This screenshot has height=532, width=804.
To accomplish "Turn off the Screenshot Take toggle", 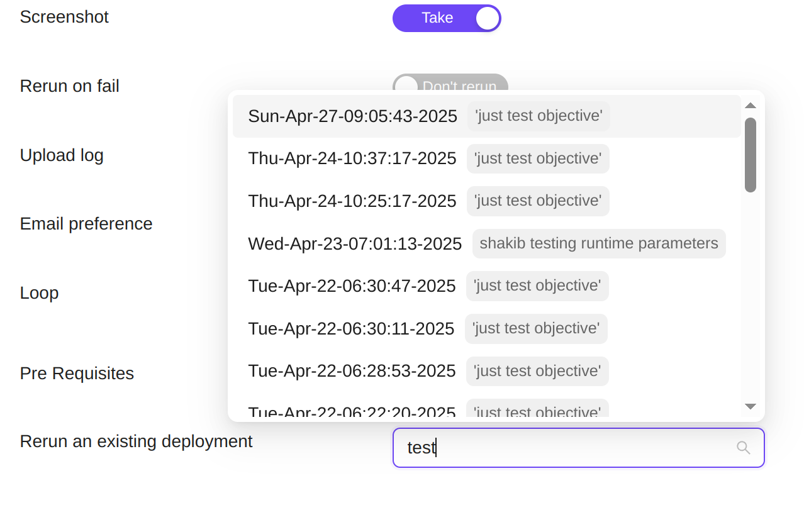I will pyautogui.click(x=447, y=18).
